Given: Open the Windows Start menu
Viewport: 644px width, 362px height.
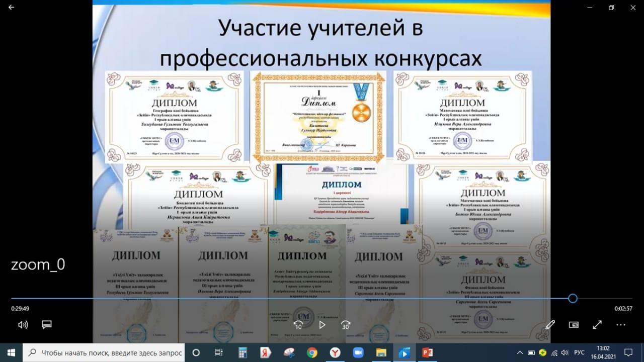Looking at the screenshot, I should 11,352.
